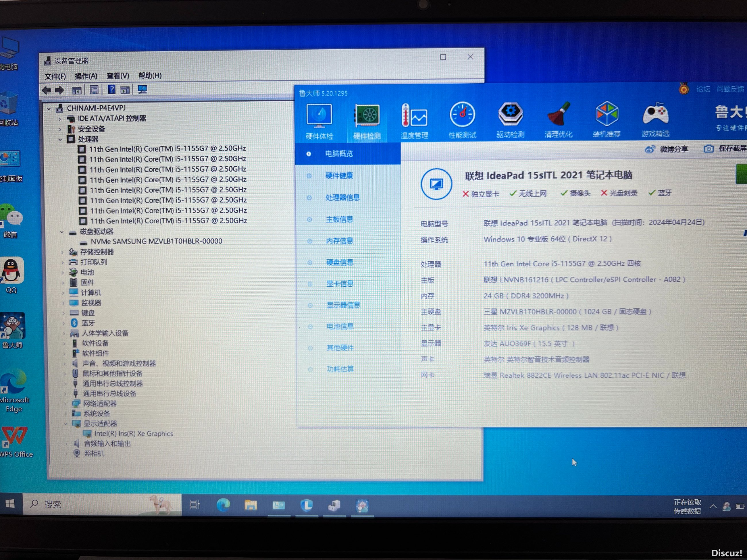The image size is (747, 560).
Task: Open Microsoft Edge desktop shortcut
Action: pos(14,390)
